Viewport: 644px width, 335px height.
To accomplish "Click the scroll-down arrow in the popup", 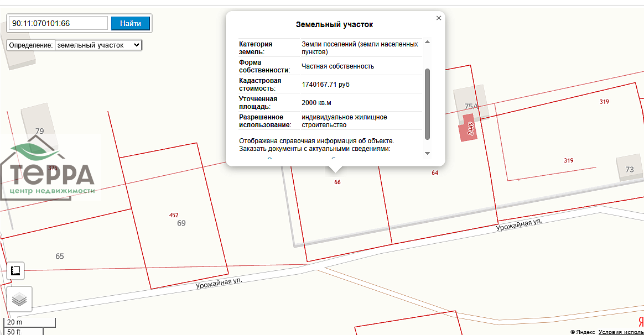I will click(427, 153).
